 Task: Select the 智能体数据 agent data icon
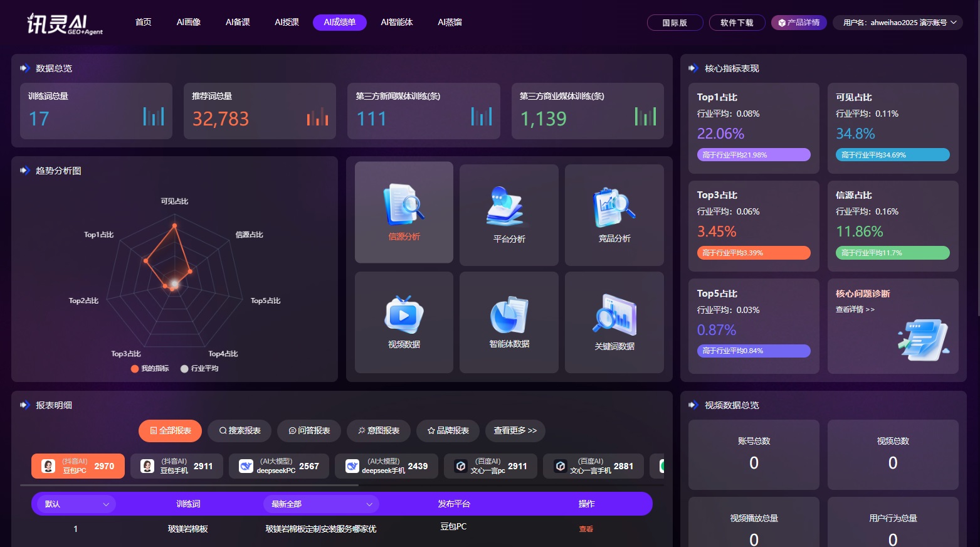tap(508, 315)
